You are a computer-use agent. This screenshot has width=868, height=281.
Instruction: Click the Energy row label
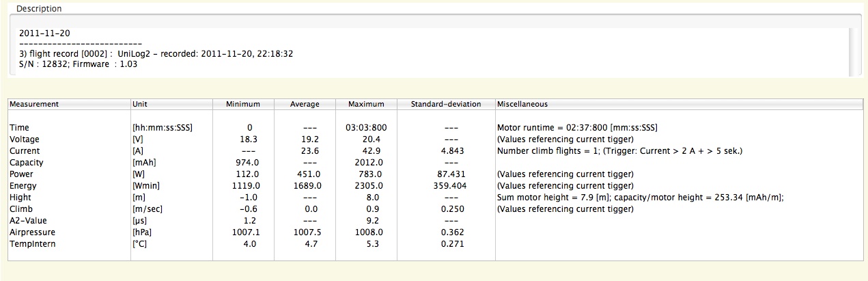click(x=23, y=186)
